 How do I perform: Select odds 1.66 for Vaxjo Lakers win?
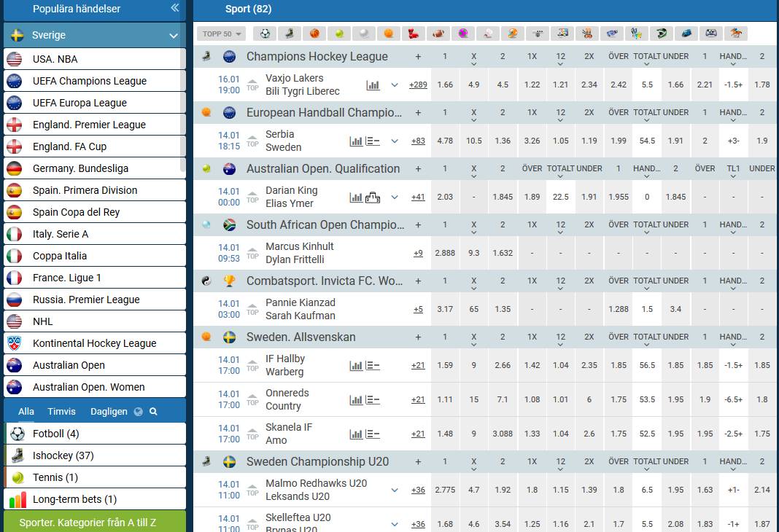pyautogui.click(x=445, y=85)
